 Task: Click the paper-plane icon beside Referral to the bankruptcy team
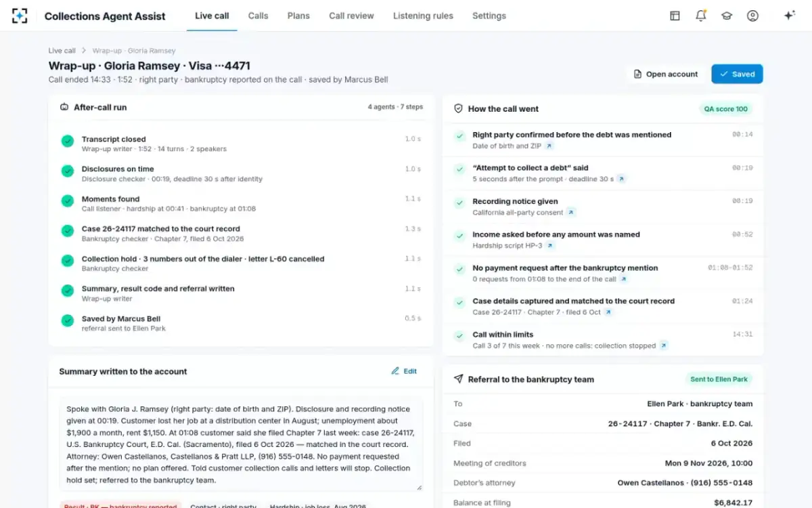458,379
